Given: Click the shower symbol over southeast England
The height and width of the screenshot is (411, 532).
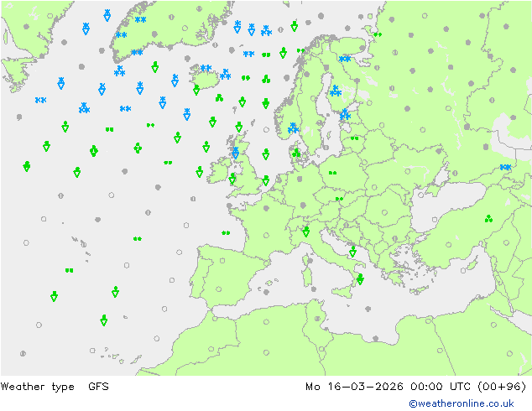Looking at the screenshot, I should point(266,180).
